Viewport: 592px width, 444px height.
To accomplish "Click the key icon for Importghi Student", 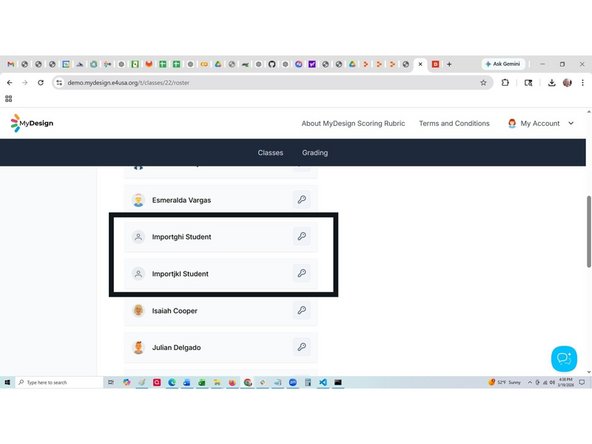I will [302, 236].
